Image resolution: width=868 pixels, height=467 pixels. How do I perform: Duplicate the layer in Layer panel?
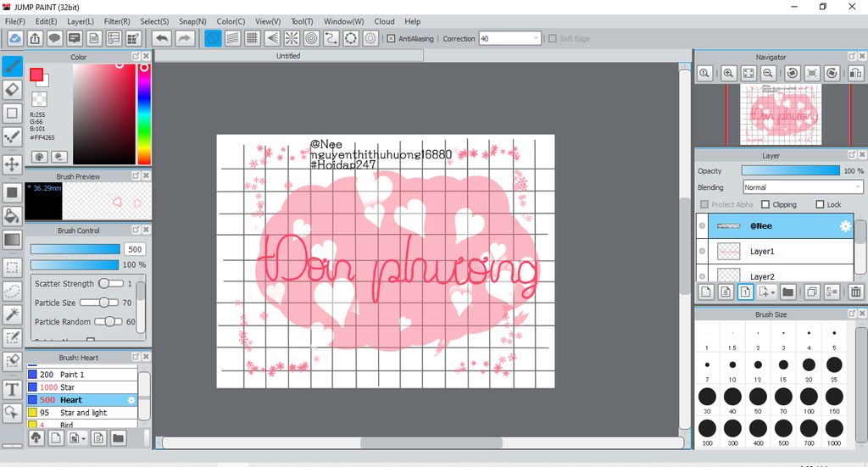pos(812,292)
